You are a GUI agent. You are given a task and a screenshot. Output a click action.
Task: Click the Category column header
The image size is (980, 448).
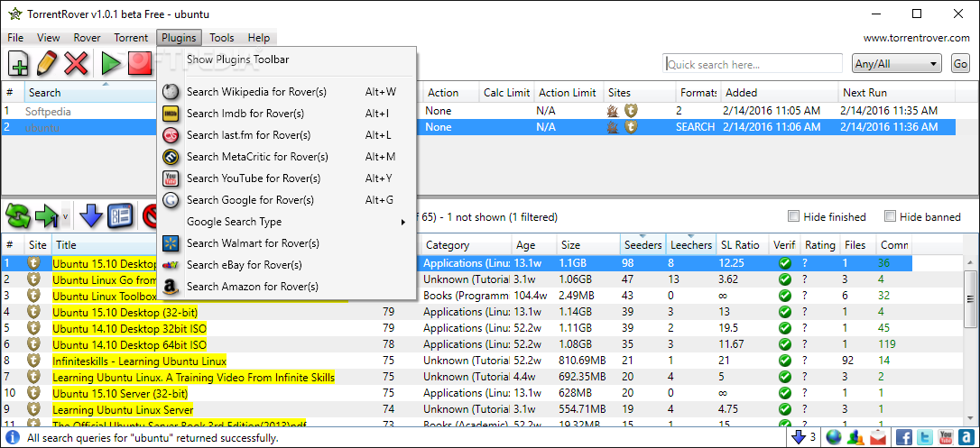click(x=466, y=245)
